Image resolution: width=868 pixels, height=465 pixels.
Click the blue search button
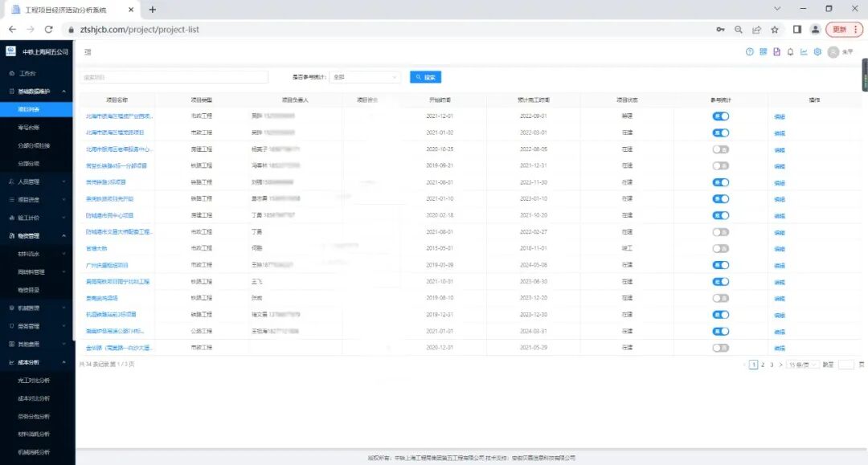click(426, 77)
